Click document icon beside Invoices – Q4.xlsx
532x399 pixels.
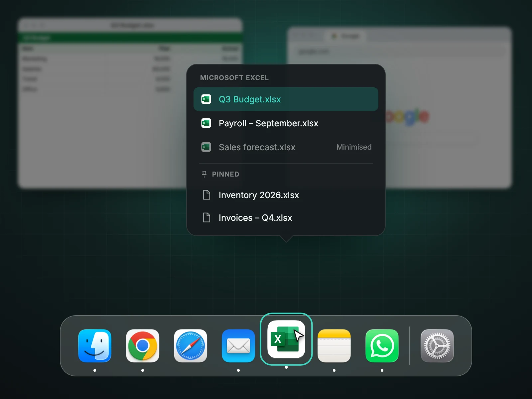click(206, 217)
